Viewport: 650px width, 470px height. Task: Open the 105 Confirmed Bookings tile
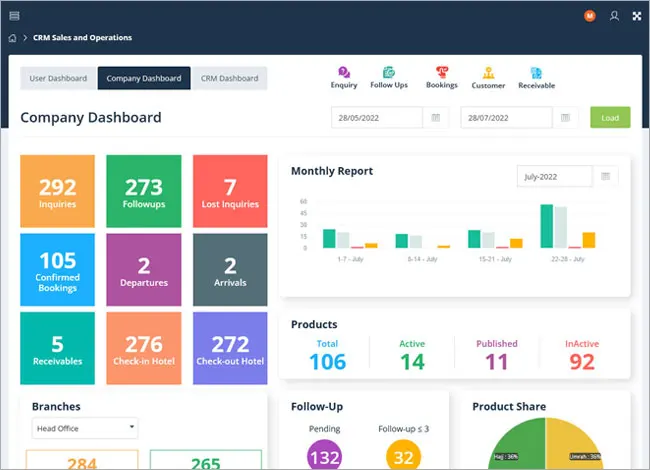pyautogui.click(x=58, y=270)
